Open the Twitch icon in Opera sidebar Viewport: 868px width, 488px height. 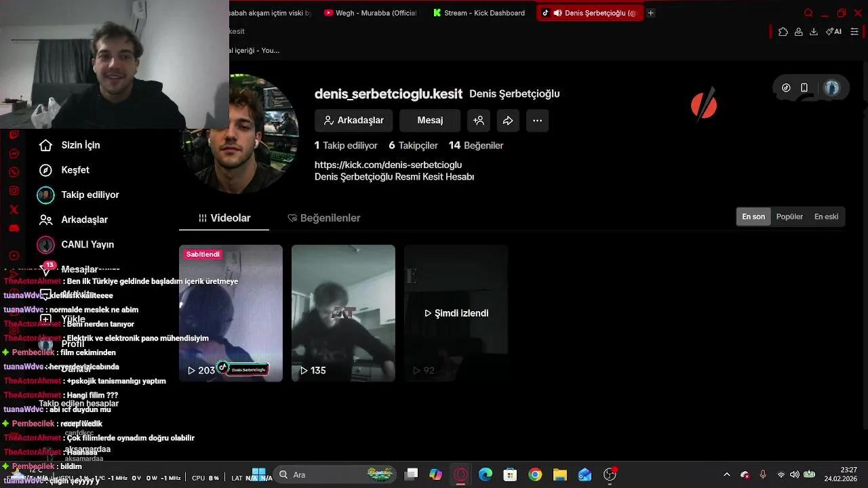pyautogui.click(x=14, y=135)
